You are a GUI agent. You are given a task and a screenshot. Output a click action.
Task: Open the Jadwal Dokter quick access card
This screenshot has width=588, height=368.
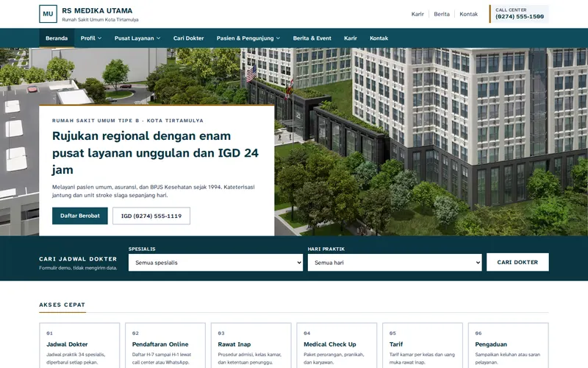pos(79,345)
